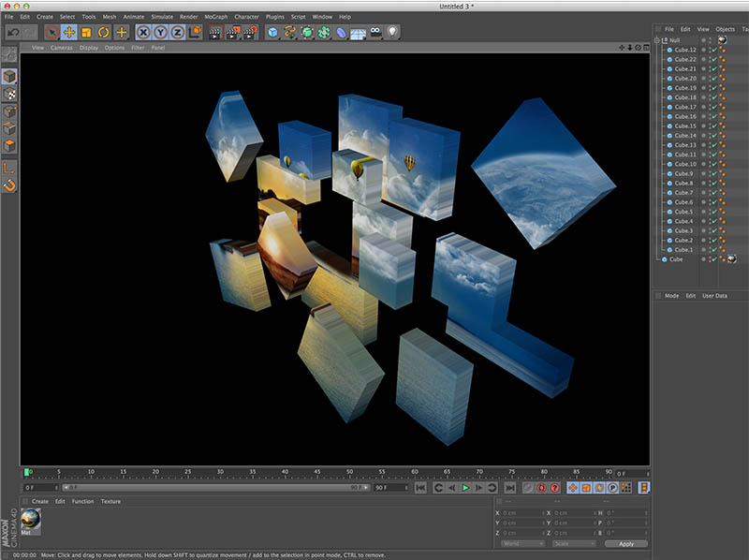
Task: Toggle Position keyframe recording icon
Action: tap(572, 488)
